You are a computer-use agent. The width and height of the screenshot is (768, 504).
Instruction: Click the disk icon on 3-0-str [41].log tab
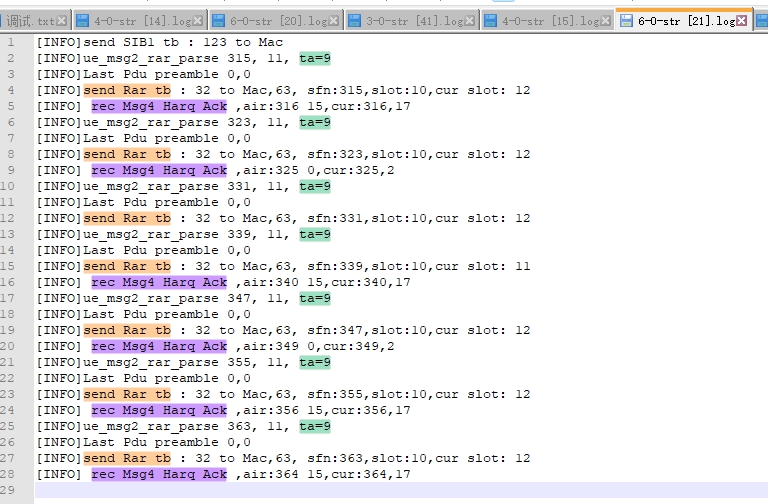pyautogui.click(x=355, y=21)
